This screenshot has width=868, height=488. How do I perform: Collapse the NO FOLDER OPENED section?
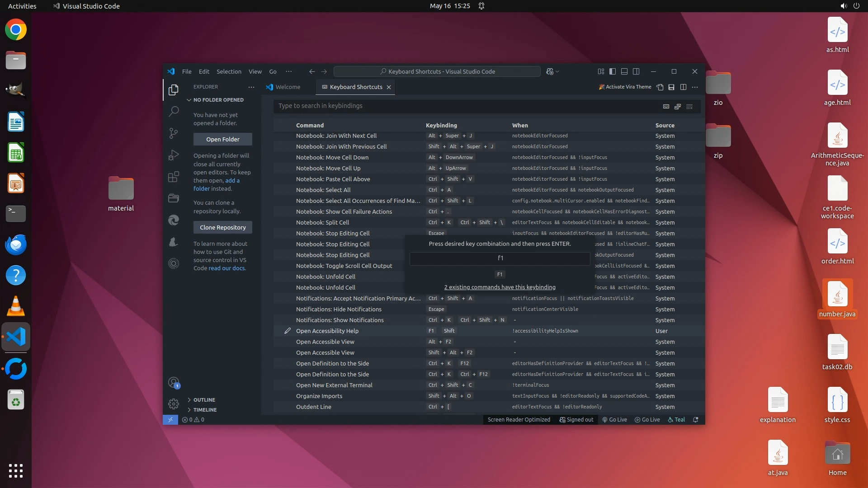tap(218, 100)
